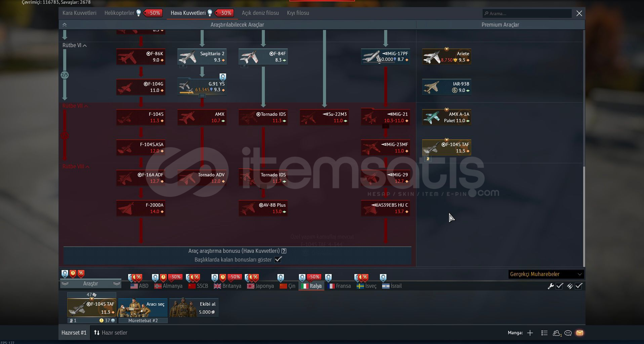644x344 pixels.
Task: Select the MiG-17PF aircraft card
Action: click(386, 57)
